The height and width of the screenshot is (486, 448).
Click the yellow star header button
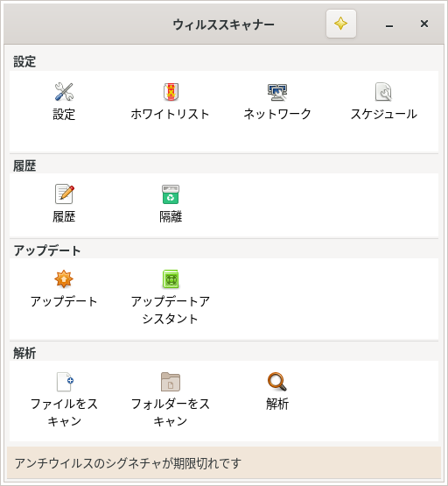pyautogui.click(x=341, y=24)
